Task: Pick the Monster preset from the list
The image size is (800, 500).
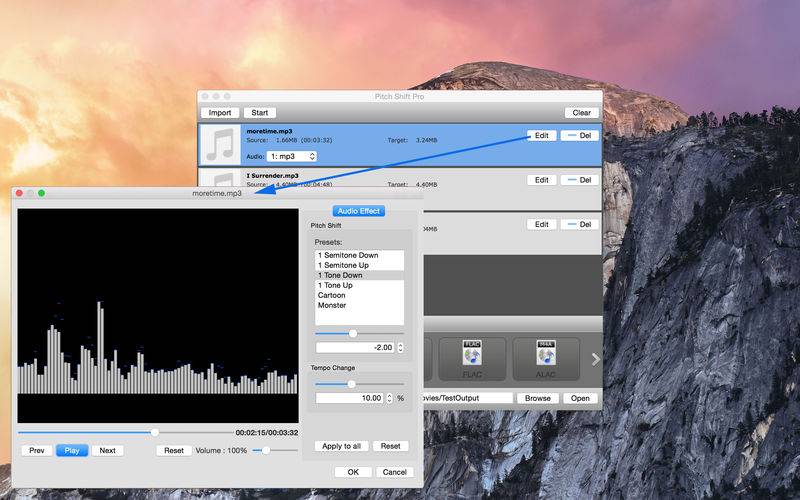Action: (x=332, y=305)
